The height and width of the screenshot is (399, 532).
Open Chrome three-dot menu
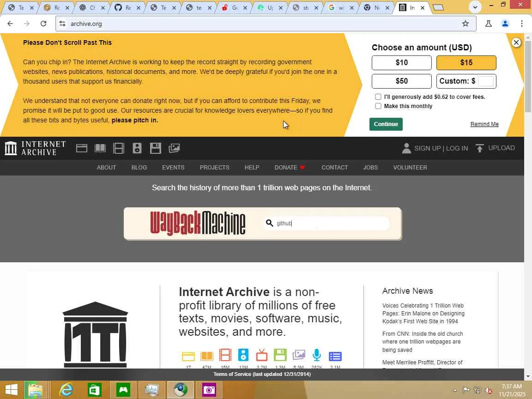(x=521, y=24)
